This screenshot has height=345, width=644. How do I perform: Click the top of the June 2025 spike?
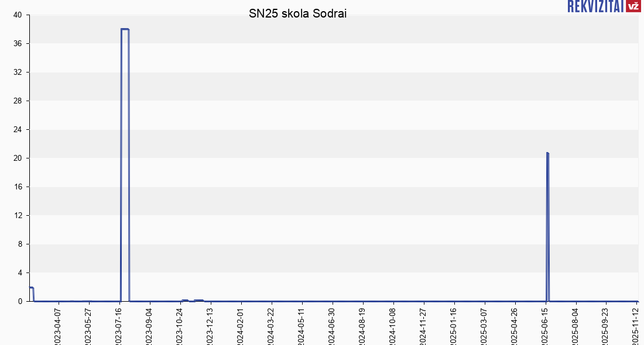coord(547,153)
